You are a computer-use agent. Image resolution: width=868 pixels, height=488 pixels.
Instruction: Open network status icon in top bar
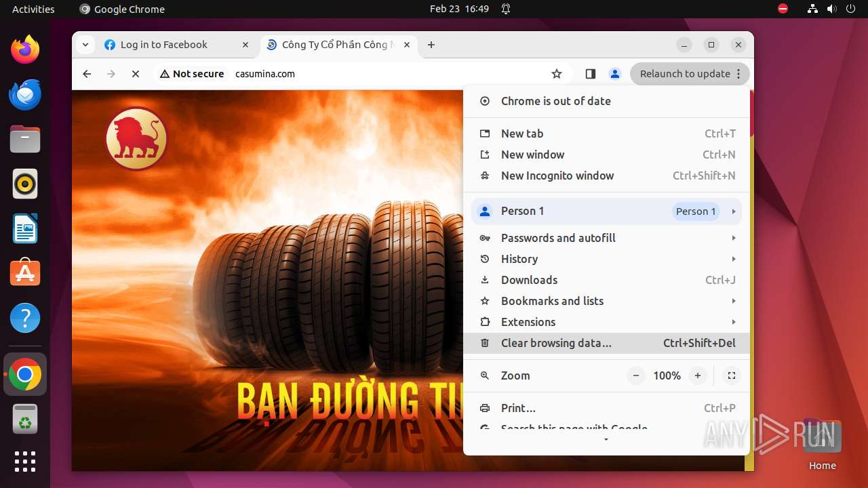(x=812, y=9)
